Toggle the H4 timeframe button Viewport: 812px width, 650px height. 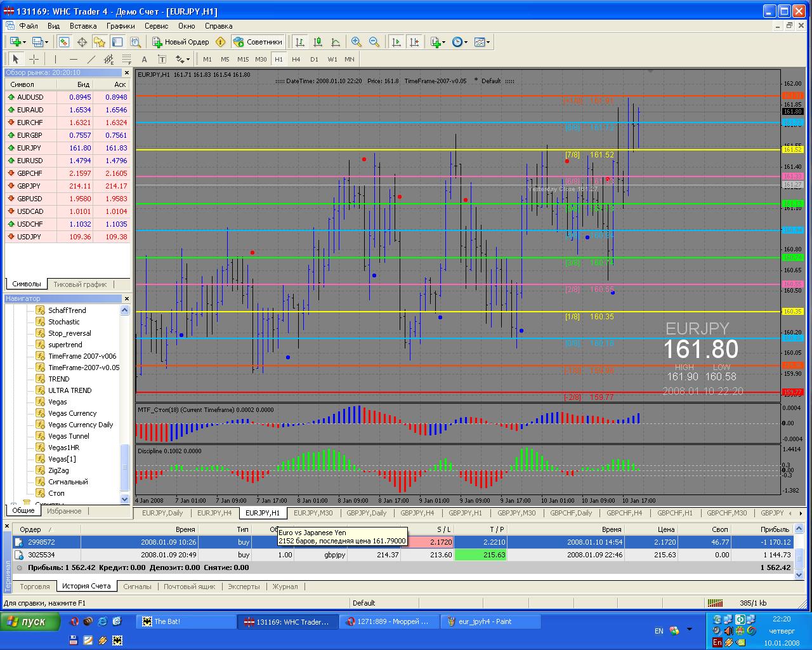pos(296,59)
